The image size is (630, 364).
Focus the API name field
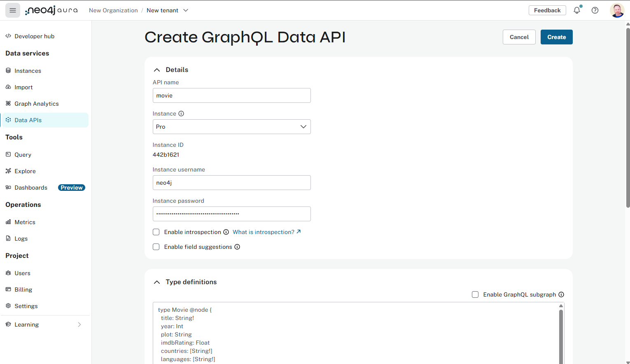coord(231,95)
